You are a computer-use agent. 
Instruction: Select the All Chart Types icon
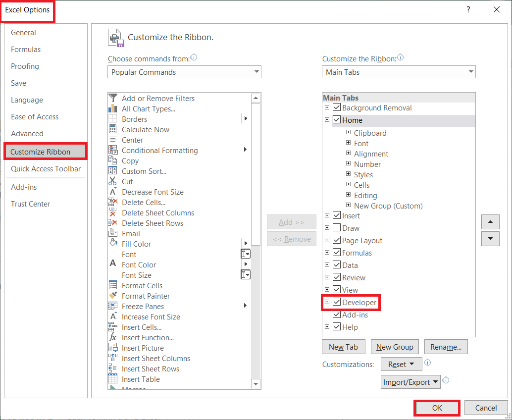113,108
